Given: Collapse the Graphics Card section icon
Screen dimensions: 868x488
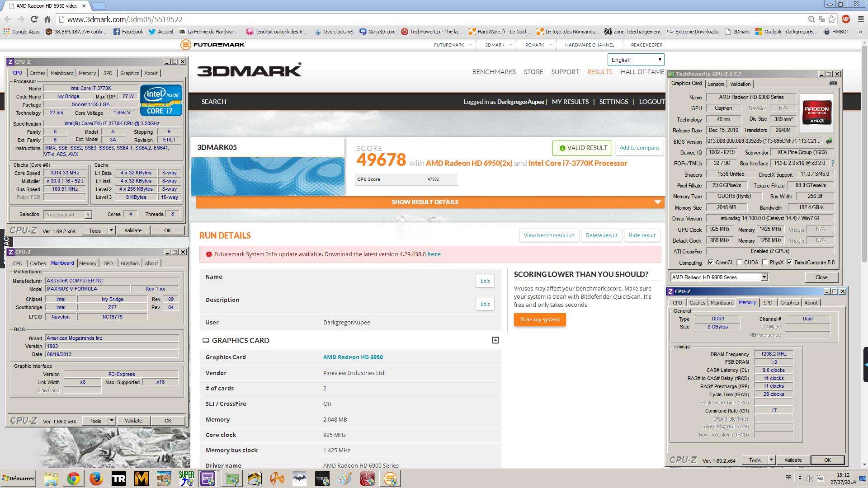Looking at the screenshot, I should [x=495, y=340].
